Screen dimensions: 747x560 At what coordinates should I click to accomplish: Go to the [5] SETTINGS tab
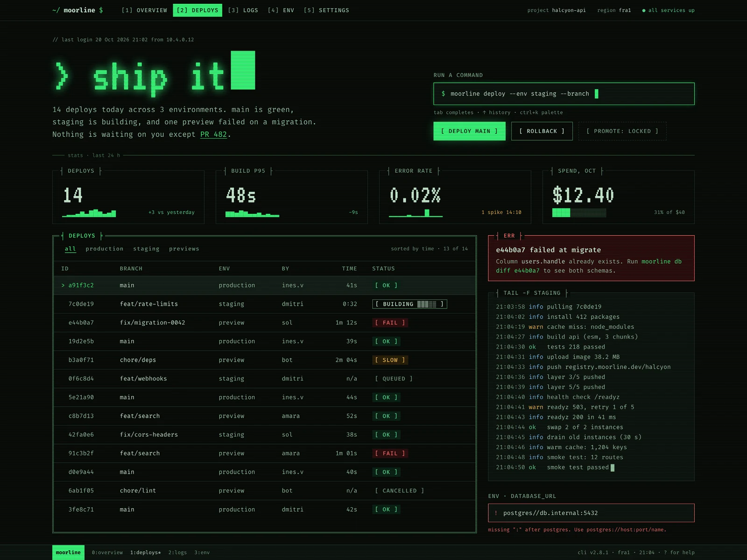[x=326, y=10]
